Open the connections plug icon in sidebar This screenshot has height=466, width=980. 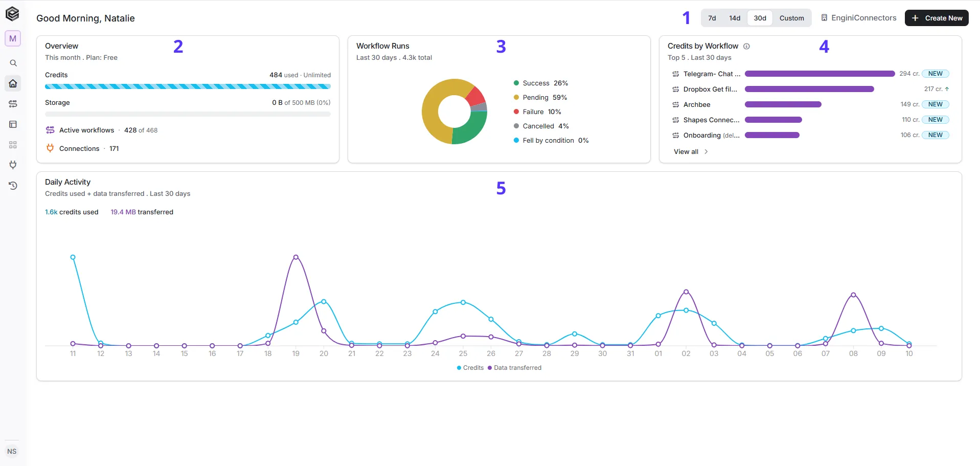(x=13, y=165)
